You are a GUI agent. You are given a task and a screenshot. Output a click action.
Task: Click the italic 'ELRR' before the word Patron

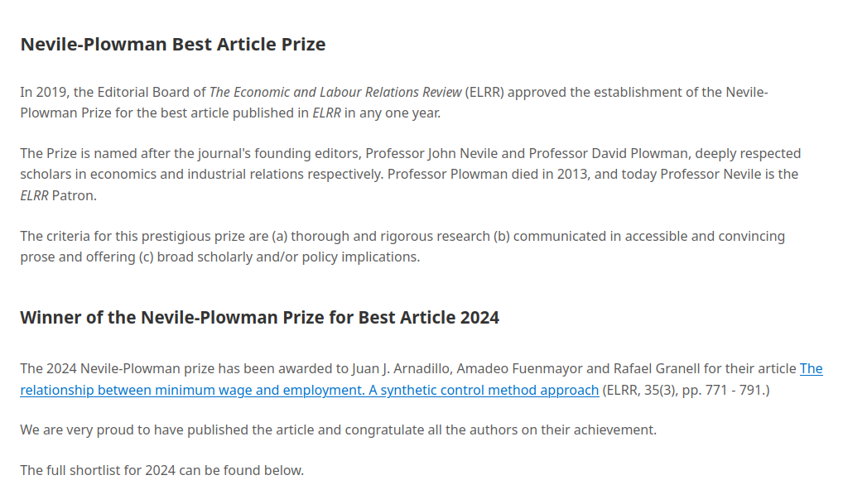(35, 195)
